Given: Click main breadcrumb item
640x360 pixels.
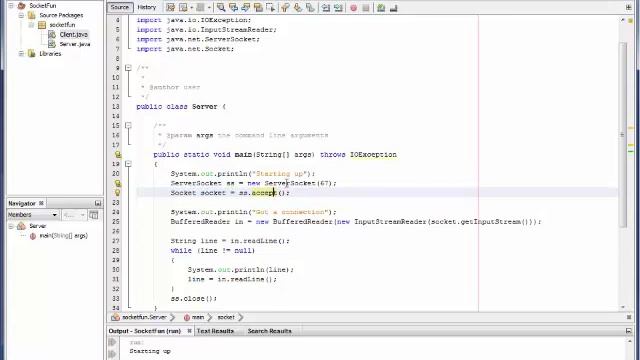Looking at the screenshot, I should tap(198, 317).
